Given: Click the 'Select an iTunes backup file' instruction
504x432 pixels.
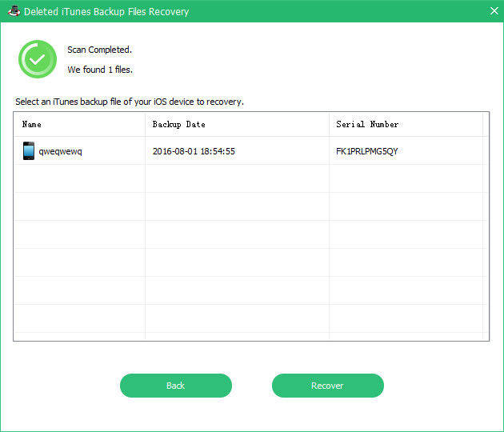Looking at the screenshot, I should tap(130, 102).
